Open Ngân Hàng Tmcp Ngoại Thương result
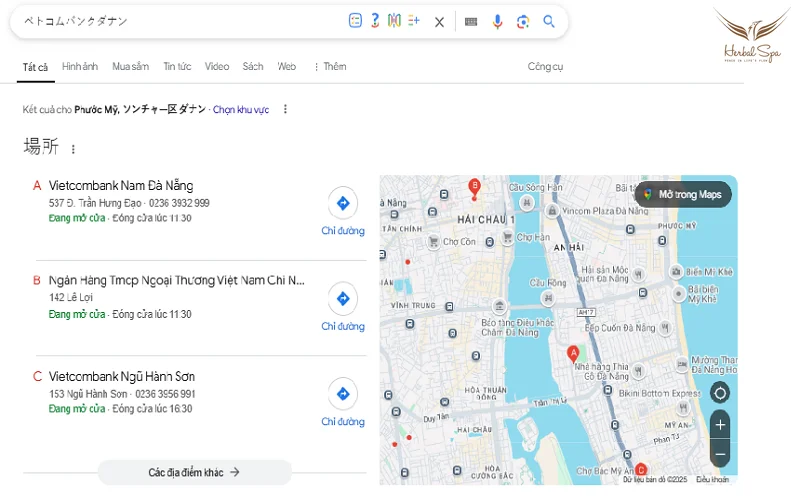Screen dimensions: 800x500 177,280
